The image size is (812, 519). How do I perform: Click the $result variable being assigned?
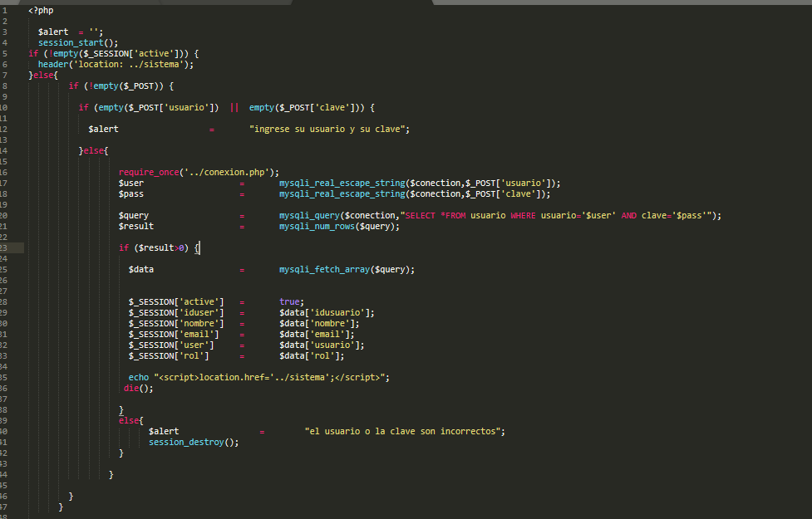click(136, 227)
